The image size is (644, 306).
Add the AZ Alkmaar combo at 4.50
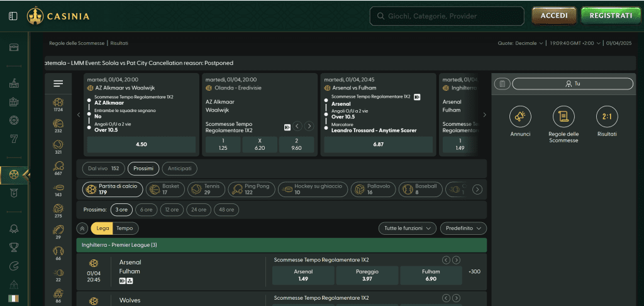tap(142, 144)
